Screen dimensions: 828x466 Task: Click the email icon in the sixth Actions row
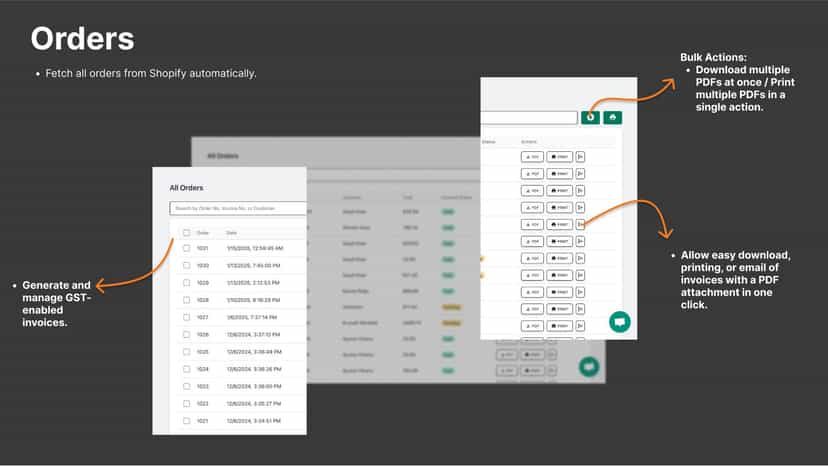point(580,241)
